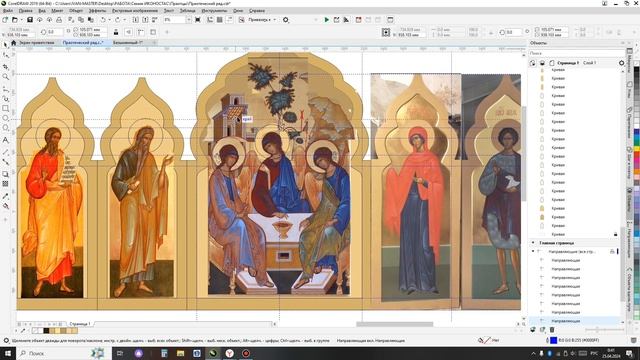Click the Full-screen preview icon

click(198, 20)
